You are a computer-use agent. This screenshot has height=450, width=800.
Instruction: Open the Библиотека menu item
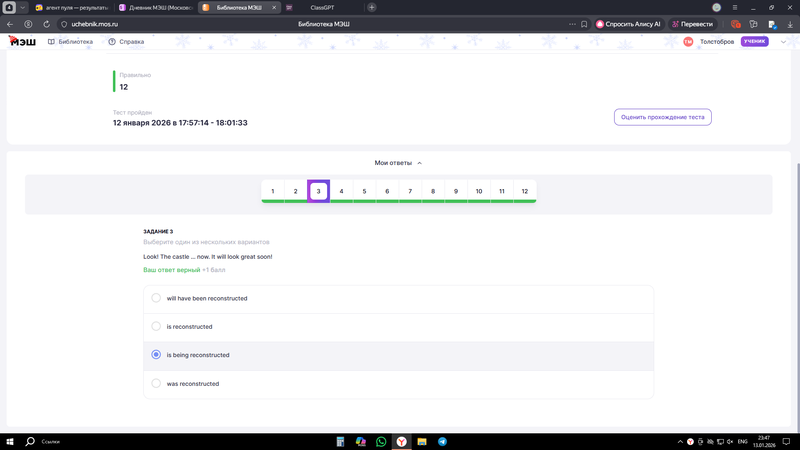[x=70, y=42]
